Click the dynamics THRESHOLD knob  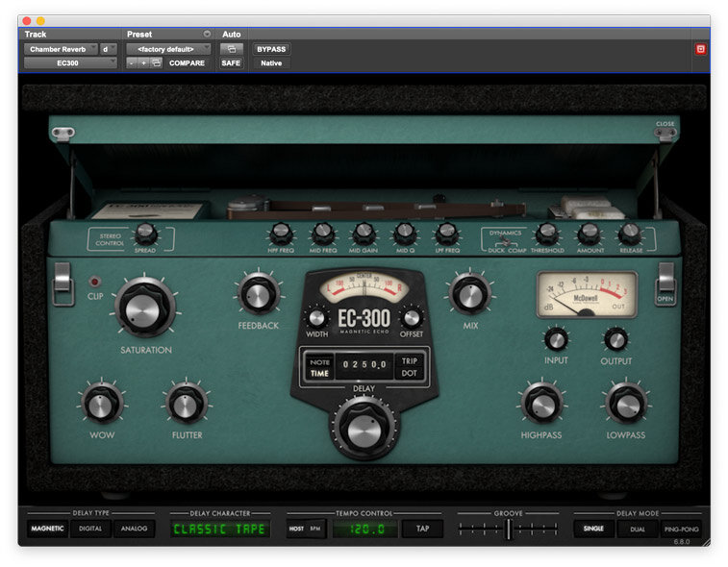point(547,234)
